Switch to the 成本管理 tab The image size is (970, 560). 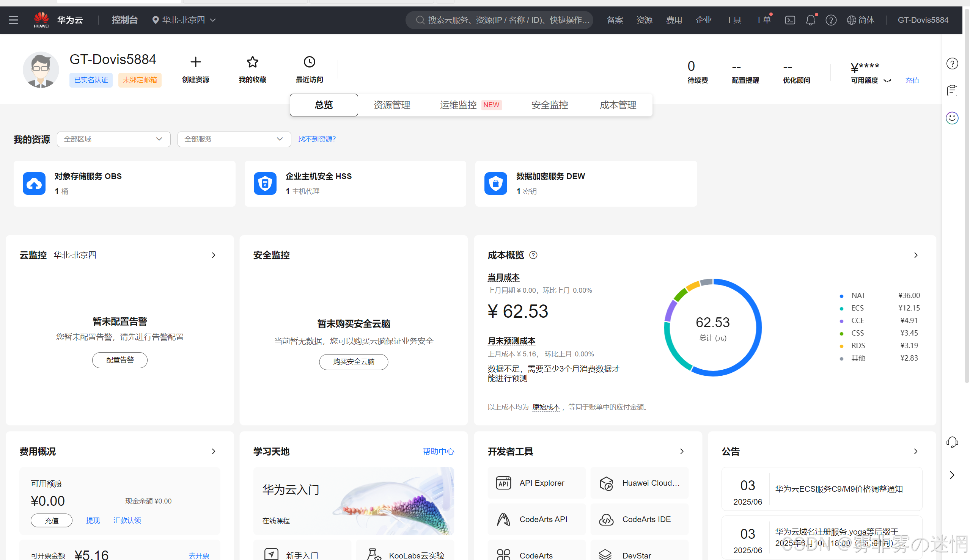[x=618, y=105]
